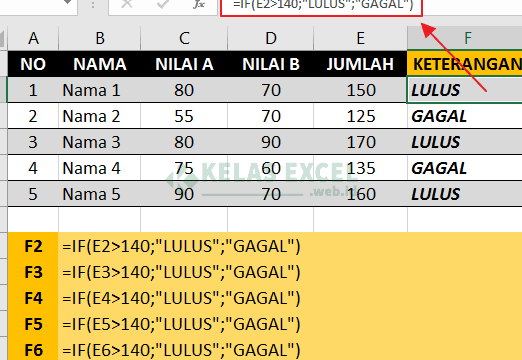
Task: Select column E header
Action: click(x=360, y=38)
